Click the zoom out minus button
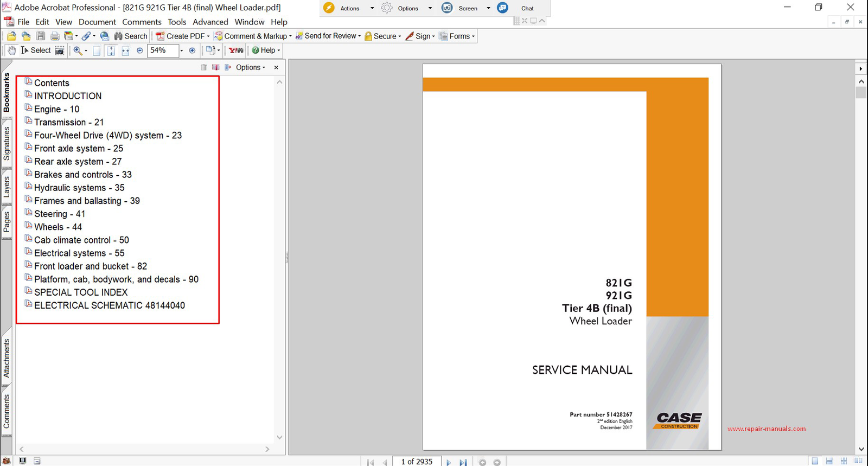The image size is (868, 466). [140, 50]
